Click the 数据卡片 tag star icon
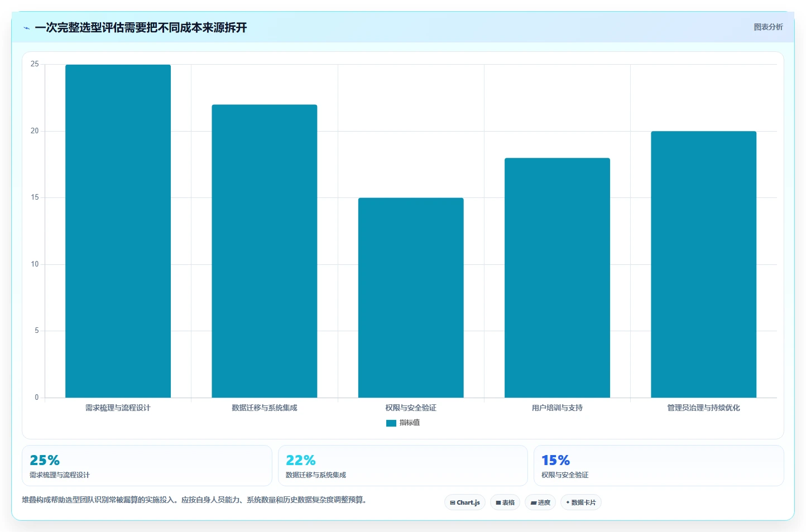 (x=568, y=502)
